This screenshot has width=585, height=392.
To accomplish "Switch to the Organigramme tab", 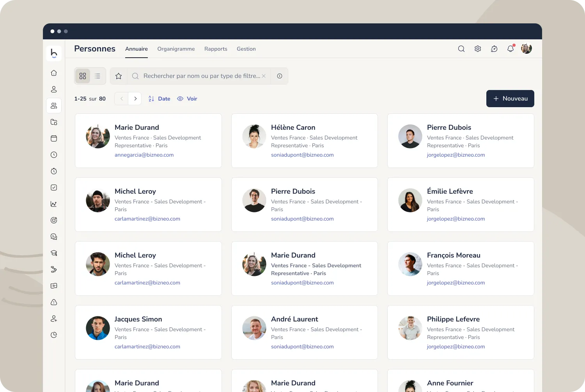I will click(176, 49).
